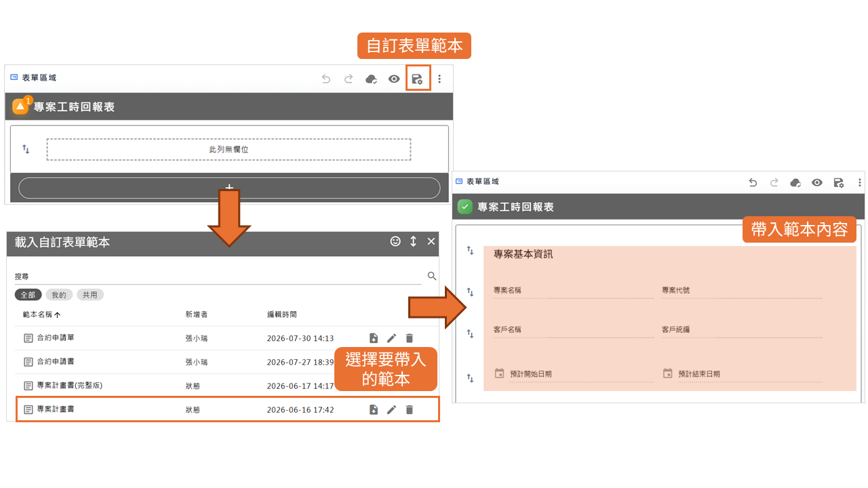Focus the 搜尋 field in template dialog
The height and width of the screenshot is (488, 868).
(x=218, y=277)
